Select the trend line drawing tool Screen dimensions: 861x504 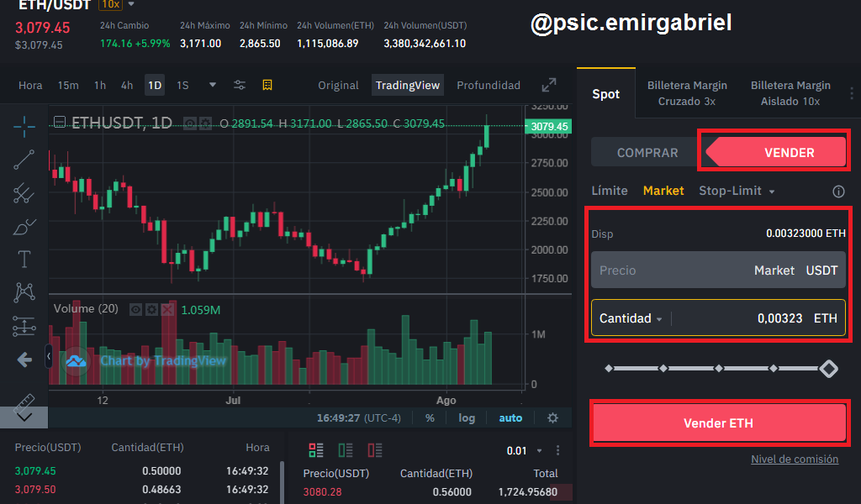coord(24,160)
